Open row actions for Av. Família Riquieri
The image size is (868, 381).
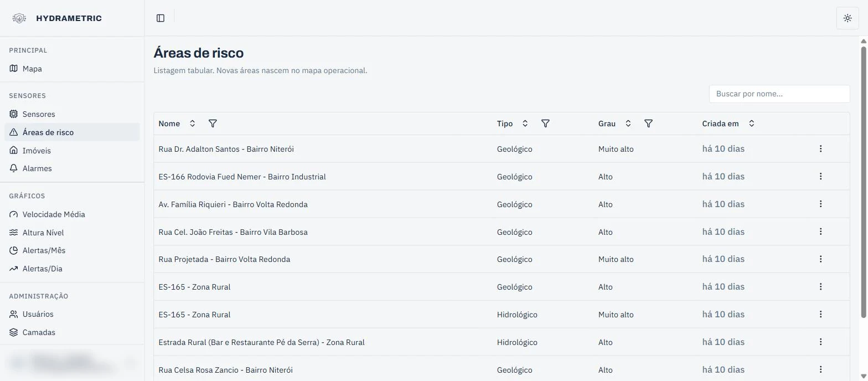point(820,204)
